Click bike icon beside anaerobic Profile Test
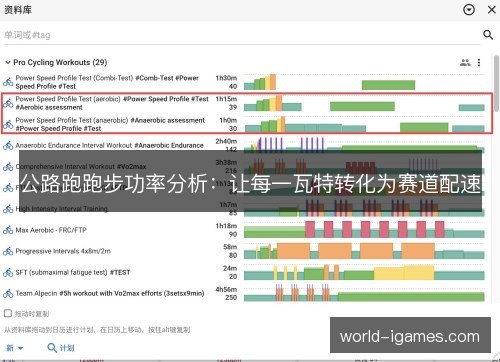This screenshot has height=362, width=500. click(8, 124)
